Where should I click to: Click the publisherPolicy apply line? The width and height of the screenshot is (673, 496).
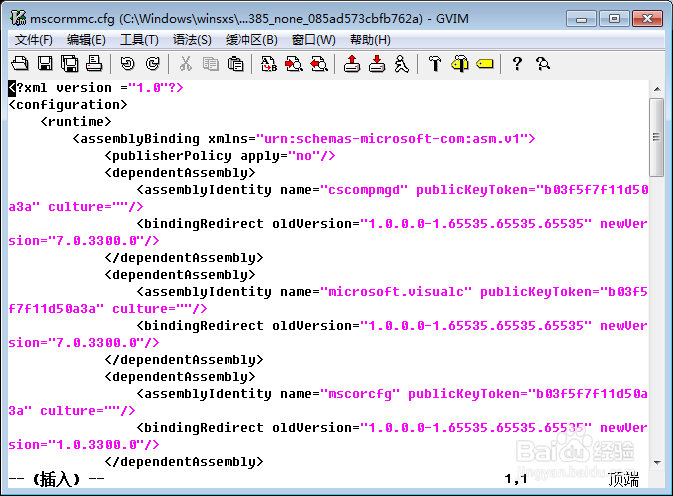(x=220, y=156)
